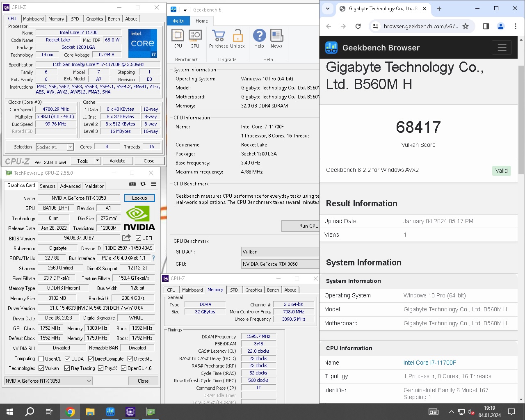Click the CPU benchmark icon in Geekbench ribbon

pyautogui.click(x=178, y=36)
